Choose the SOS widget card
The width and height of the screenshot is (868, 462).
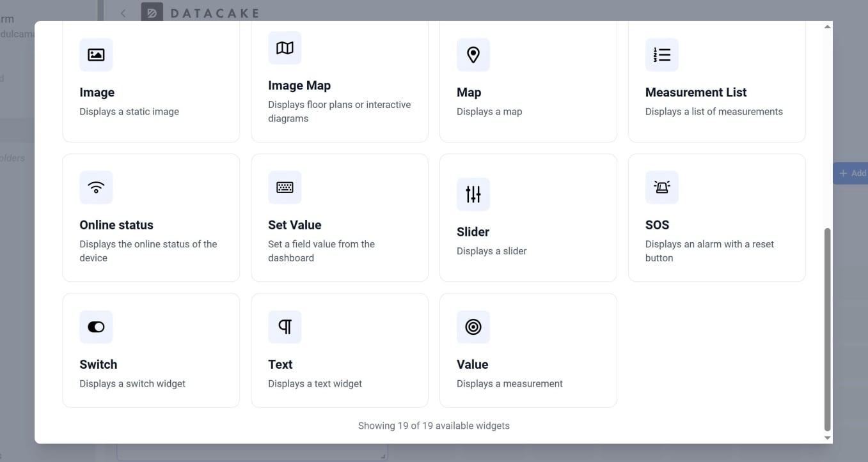point(716,217)
